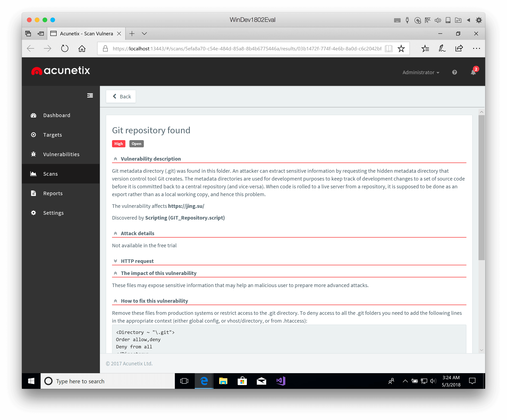Collapse The impact of this vulnerability section
The height and width of the screenshot is (420, 507).
(115, 273)
